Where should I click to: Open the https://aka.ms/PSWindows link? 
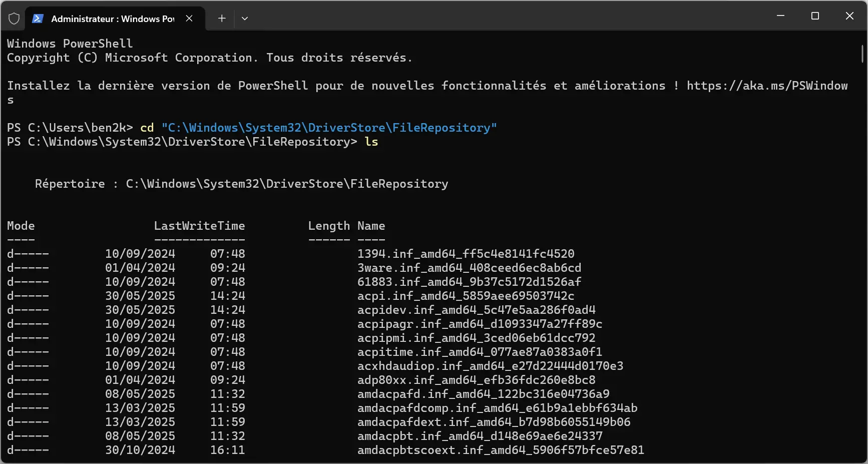click(x=767, y=86)
